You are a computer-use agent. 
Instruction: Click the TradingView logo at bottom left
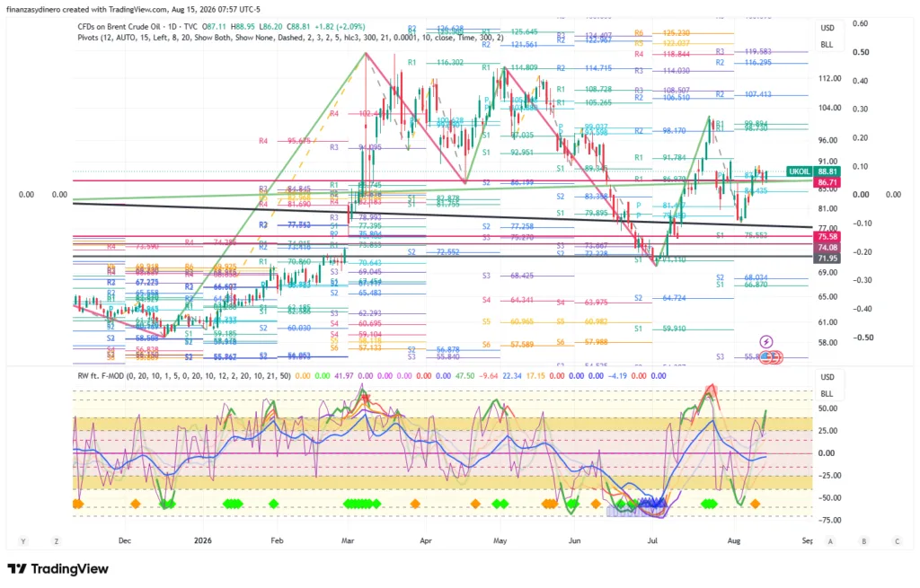(x=57, y=568)
